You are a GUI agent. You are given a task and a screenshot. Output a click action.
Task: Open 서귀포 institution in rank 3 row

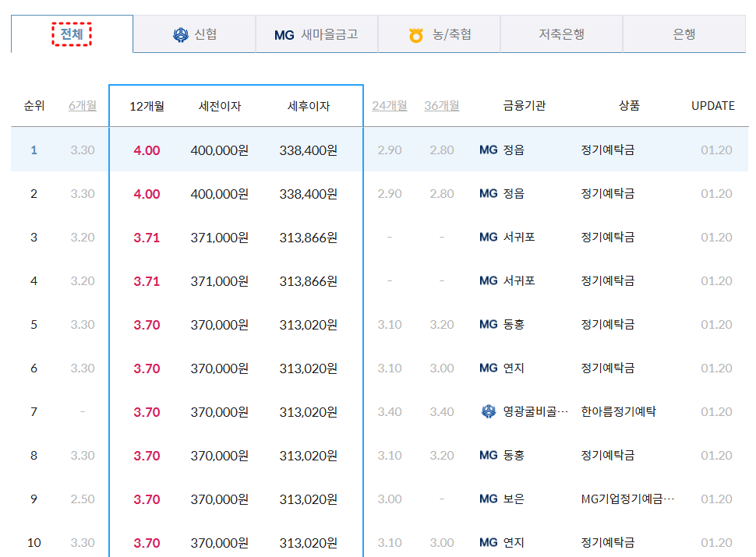(519, 237)
